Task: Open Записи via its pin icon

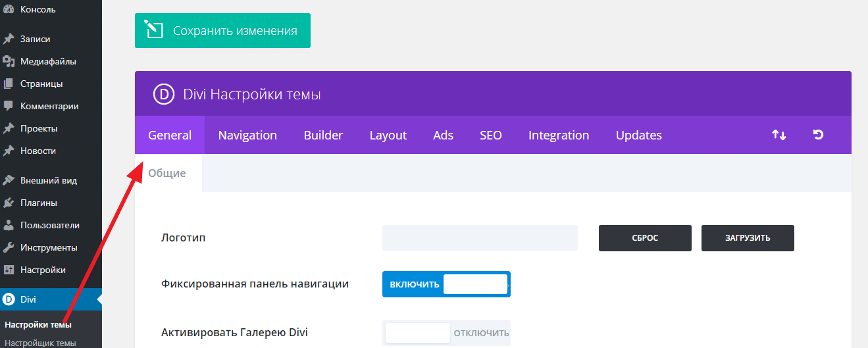Action: click(x=9, y=39)
